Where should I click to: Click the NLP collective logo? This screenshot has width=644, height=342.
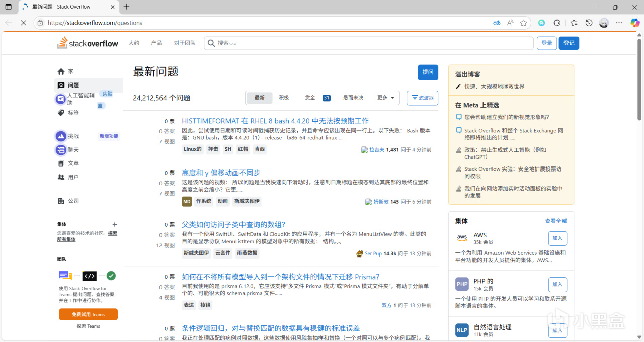click(462, 330)
